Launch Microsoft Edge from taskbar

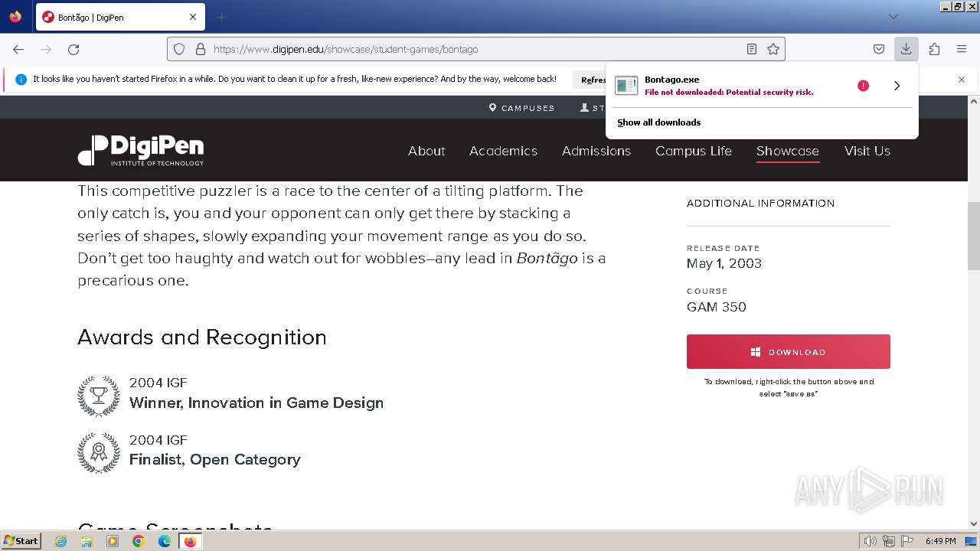(164, 541)
